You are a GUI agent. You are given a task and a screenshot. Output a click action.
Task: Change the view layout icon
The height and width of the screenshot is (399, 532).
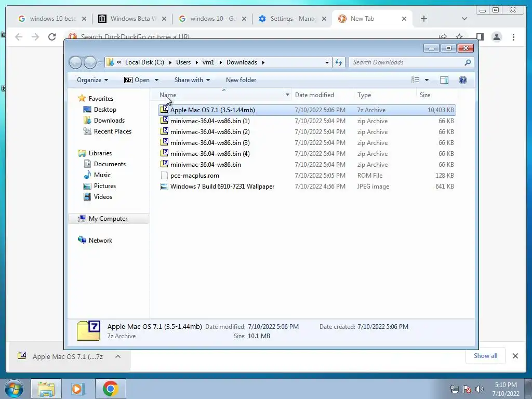point(416,80)
